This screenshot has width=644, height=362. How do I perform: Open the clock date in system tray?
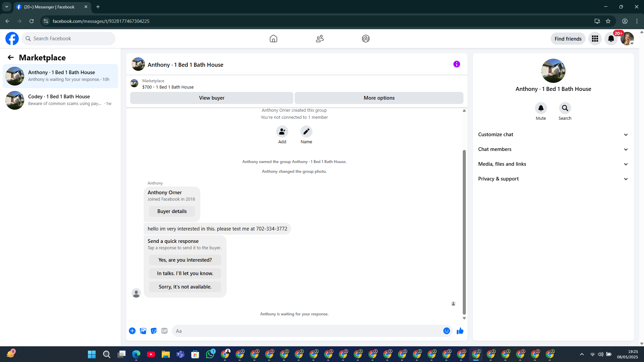pyautogui.click(x=627, y=354)
